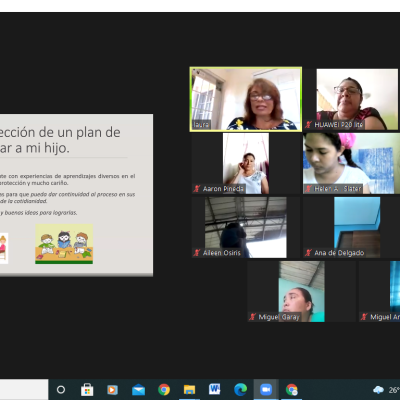Click the 'HUAWEI P20 lite' name label
400x400 pixels.
coord(339,125)
